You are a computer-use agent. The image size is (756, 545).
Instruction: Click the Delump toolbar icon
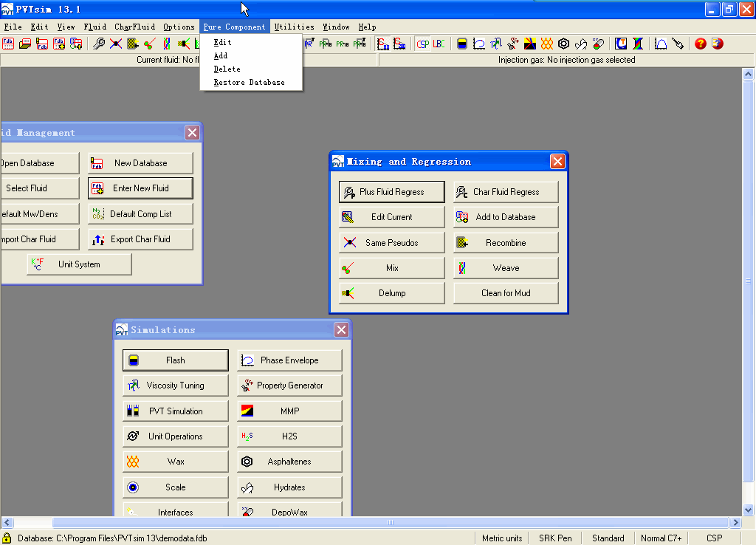183,44
